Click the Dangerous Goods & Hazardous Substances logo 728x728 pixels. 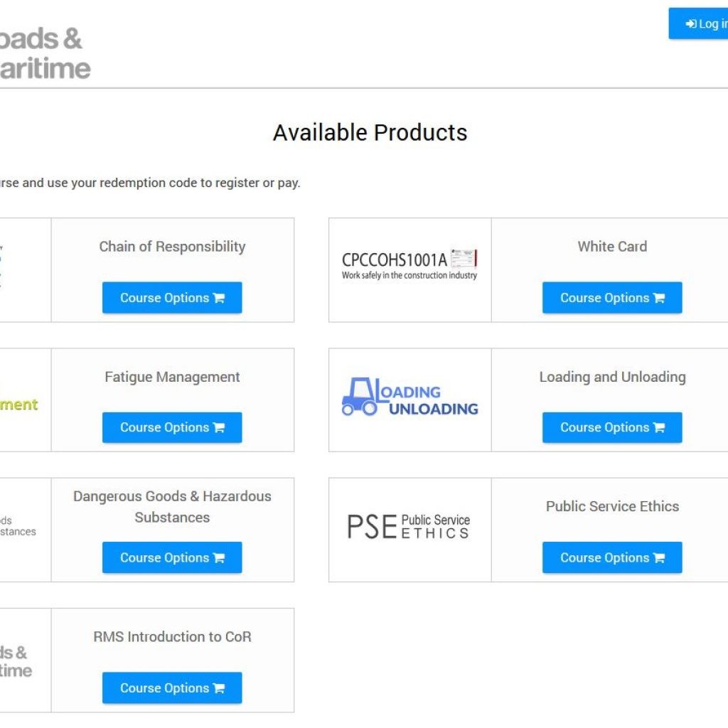point(18,525)
